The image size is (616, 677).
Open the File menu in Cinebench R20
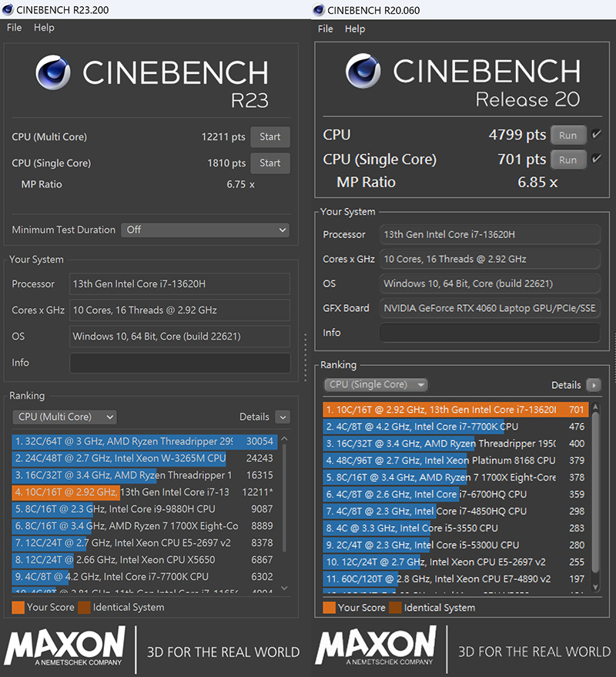coord(326,29)
